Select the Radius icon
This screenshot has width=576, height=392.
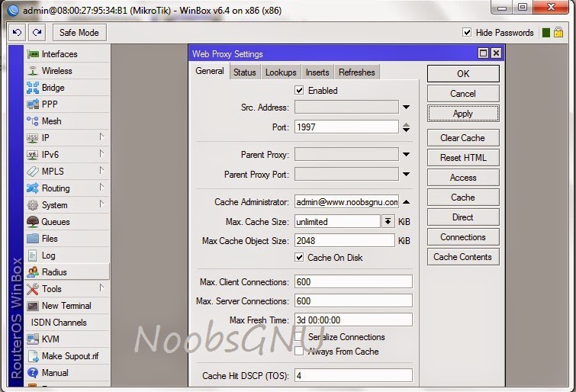[33, 272]
